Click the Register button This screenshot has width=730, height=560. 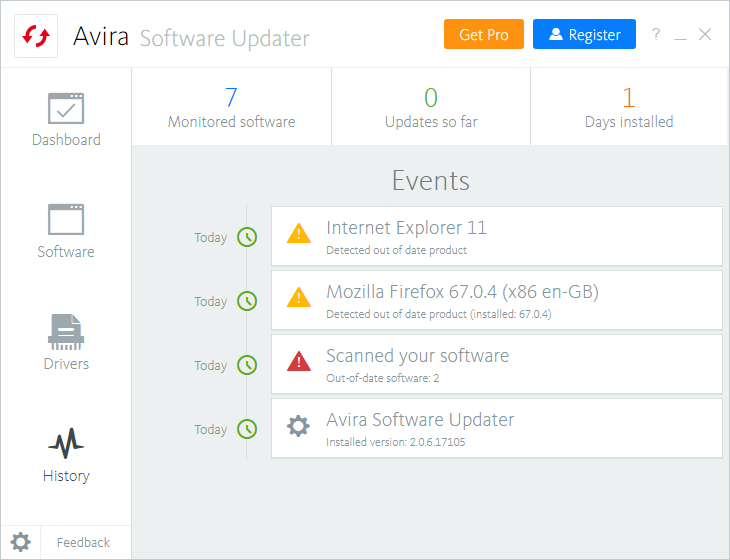click(584, 35)
